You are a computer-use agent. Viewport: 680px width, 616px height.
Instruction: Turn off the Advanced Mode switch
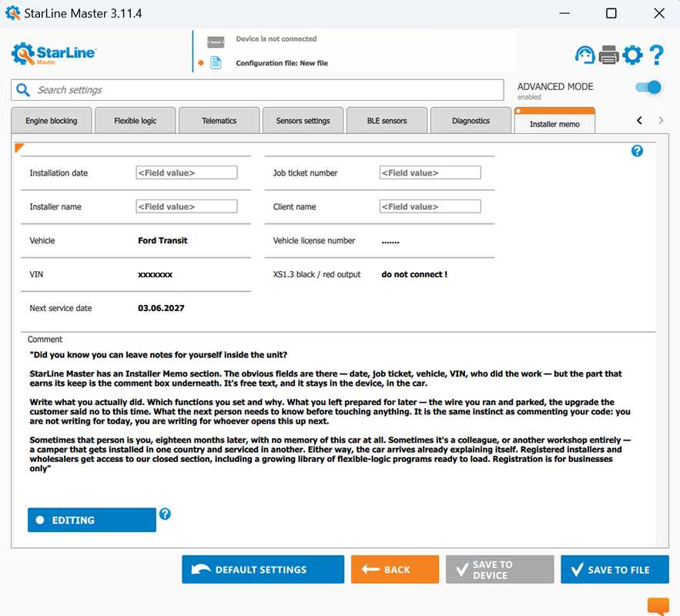[648, 88]
